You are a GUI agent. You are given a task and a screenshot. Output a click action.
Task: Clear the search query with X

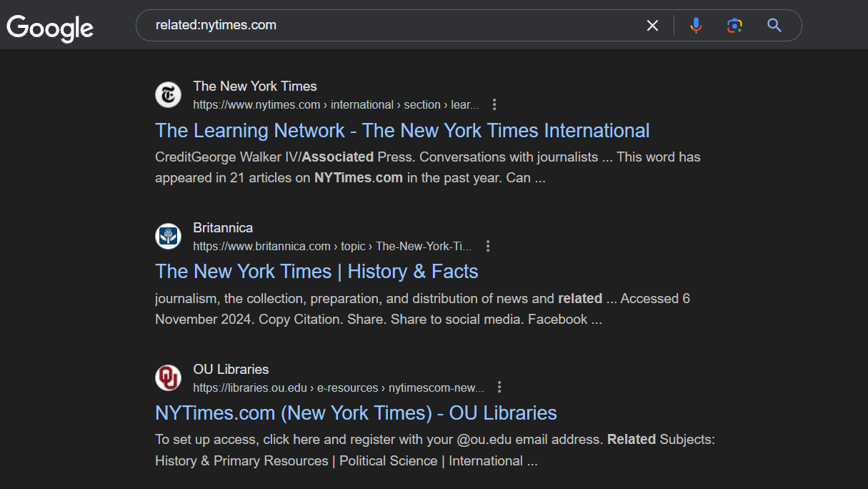[x=652, y=26]
